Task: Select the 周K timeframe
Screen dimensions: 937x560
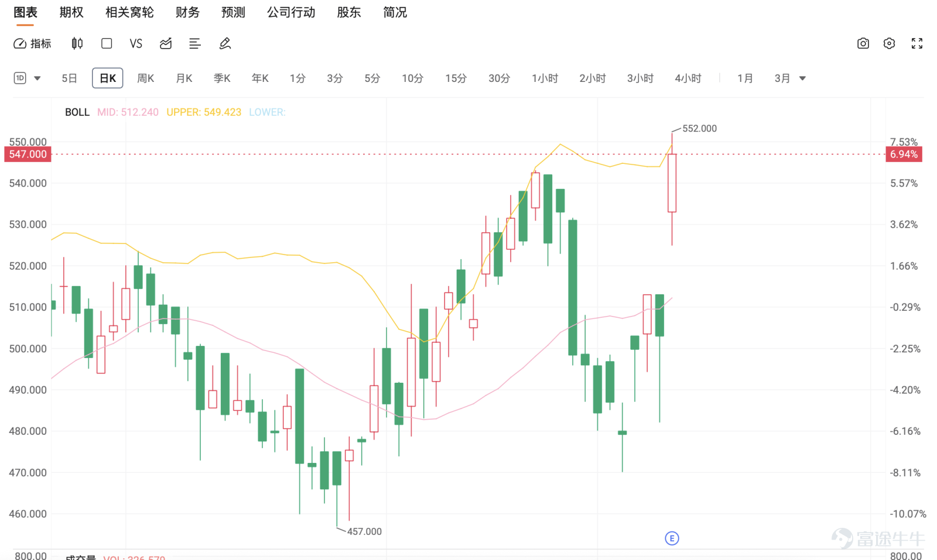Action: [x=145, y=78]
